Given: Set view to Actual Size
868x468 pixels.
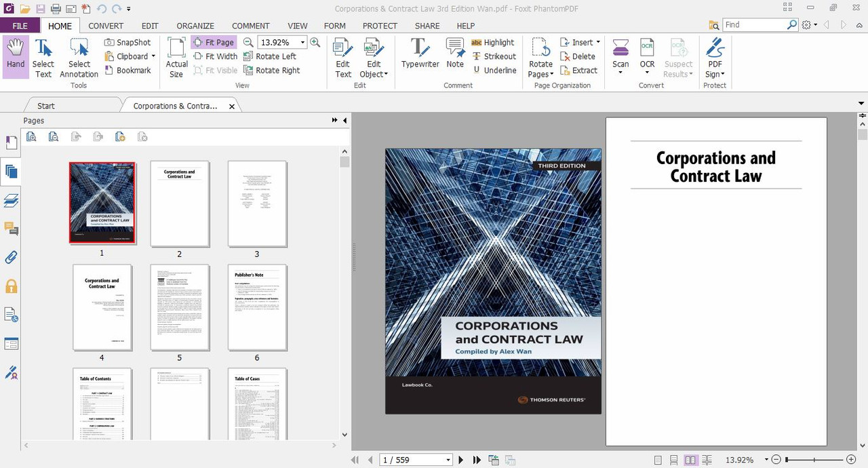Looking at the screenshot, I should coord(176,57).
